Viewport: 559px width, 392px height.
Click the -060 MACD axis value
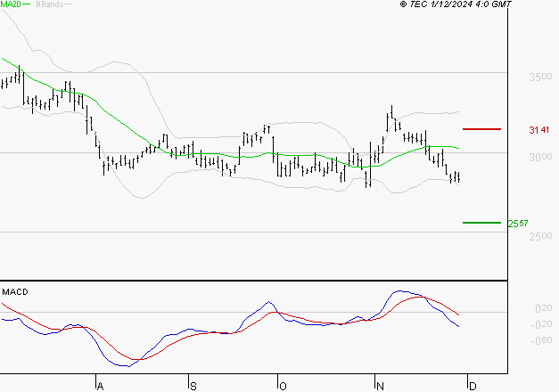tap(540, 339)
